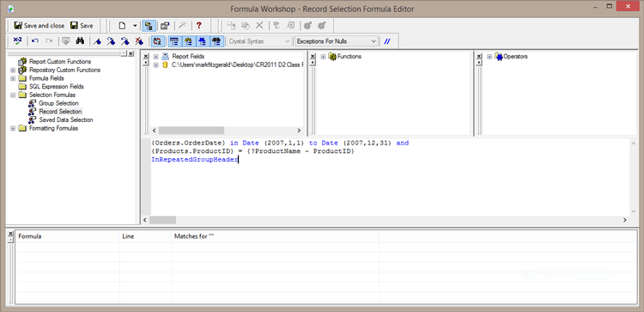
Task: Toggle Sort Trees alphabetically button
Action: tap(156, 40)
